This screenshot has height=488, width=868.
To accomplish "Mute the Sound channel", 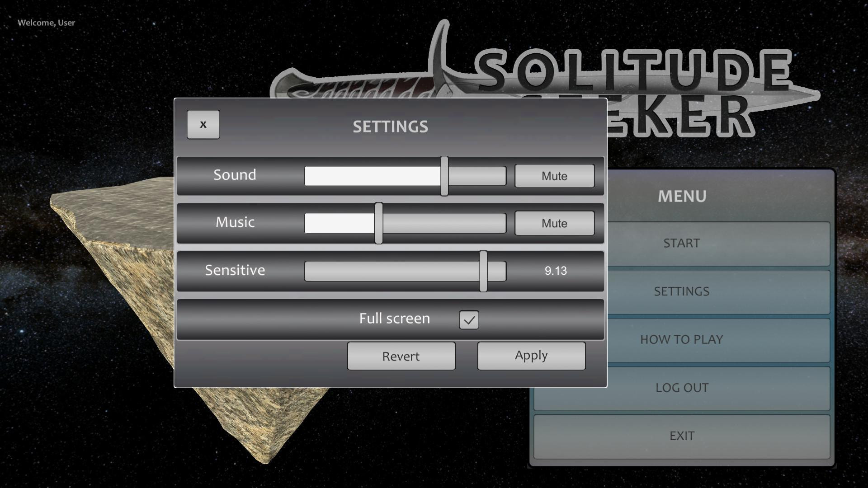I will pyautogui.click(x=554, y=176).
